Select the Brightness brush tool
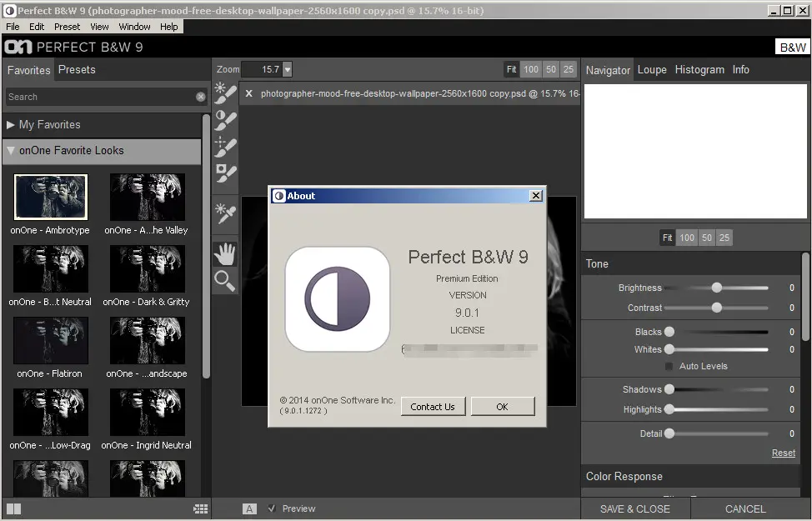This screenshot has height=521, width=812. pyautogui.click(x=225, y=93)
